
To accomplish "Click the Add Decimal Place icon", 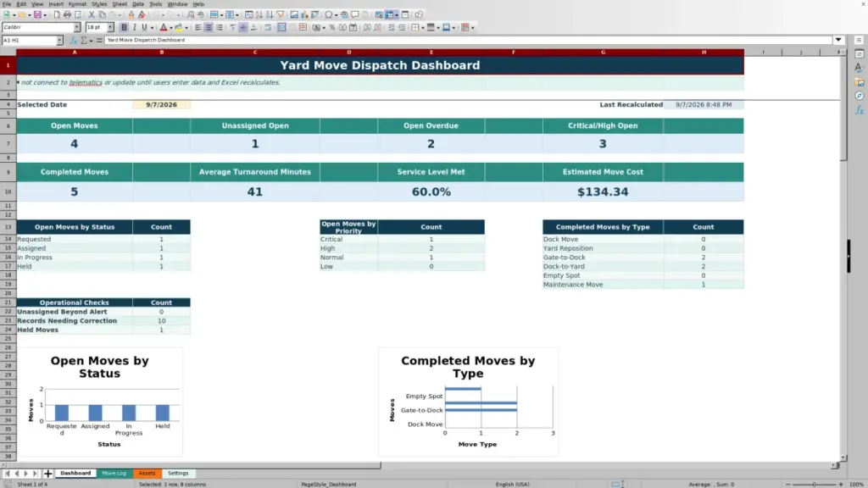I will tap(367, 27).
